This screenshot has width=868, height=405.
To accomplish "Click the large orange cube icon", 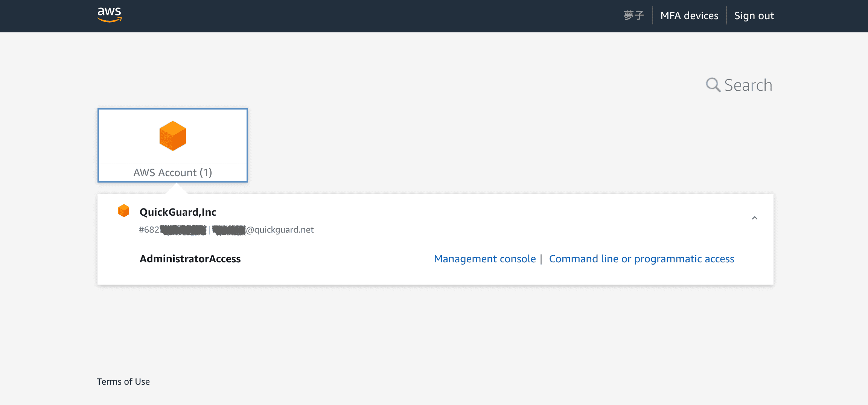I will tap(173, 136).
